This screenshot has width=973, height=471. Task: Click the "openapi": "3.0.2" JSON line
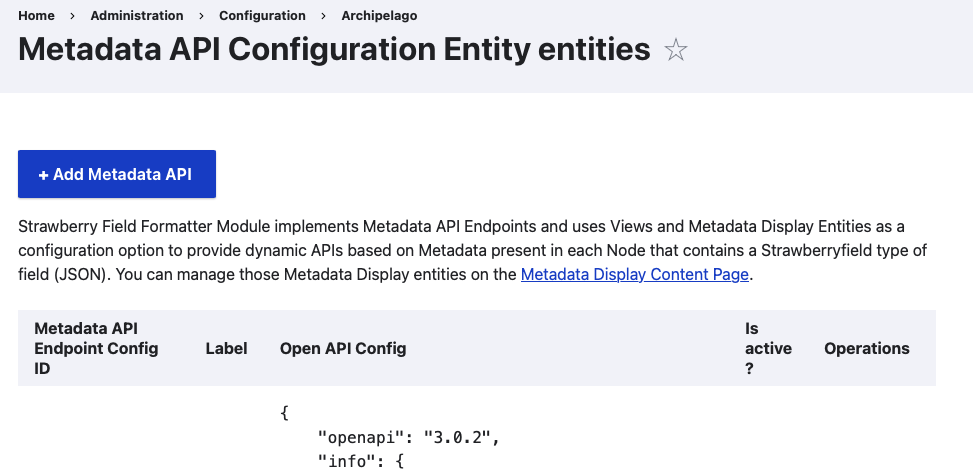click(x=408, y=437)
